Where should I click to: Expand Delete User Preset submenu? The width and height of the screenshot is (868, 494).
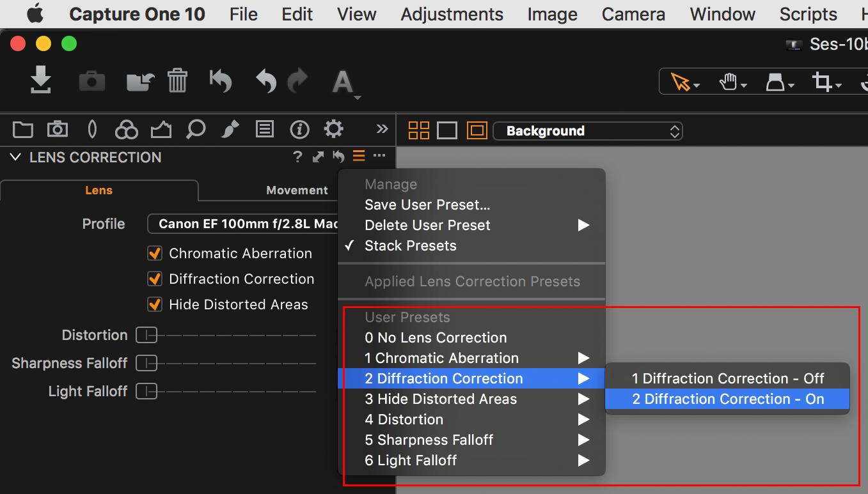[471, 225]
